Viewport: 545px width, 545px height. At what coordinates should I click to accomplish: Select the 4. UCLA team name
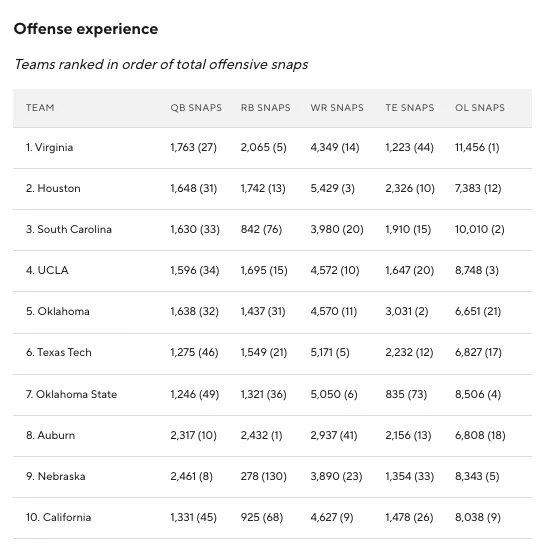click(x=47, y=270)
